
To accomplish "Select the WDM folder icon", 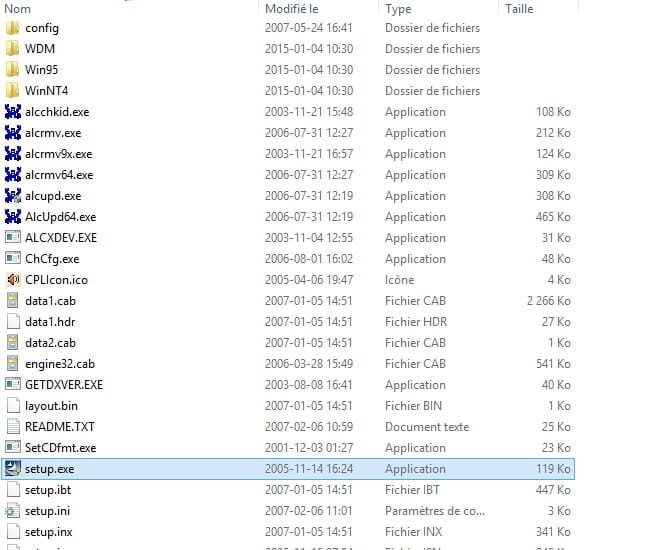I will click(12, 49).
